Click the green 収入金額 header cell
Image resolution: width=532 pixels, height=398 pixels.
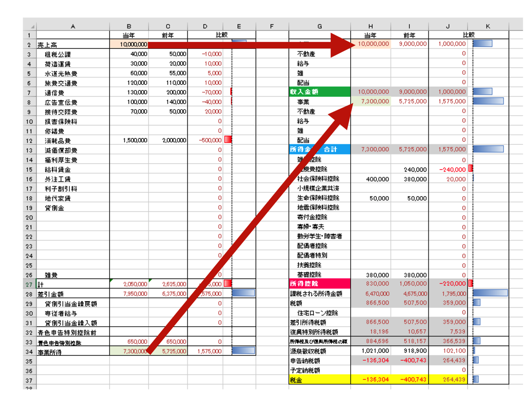(x=320, y=92)
